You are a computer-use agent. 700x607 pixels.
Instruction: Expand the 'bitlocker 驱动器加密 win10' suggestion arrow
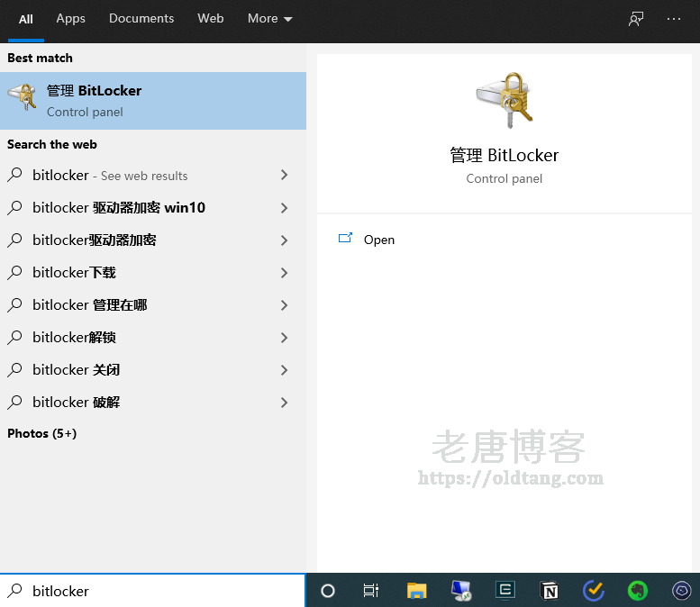point(284,208)
